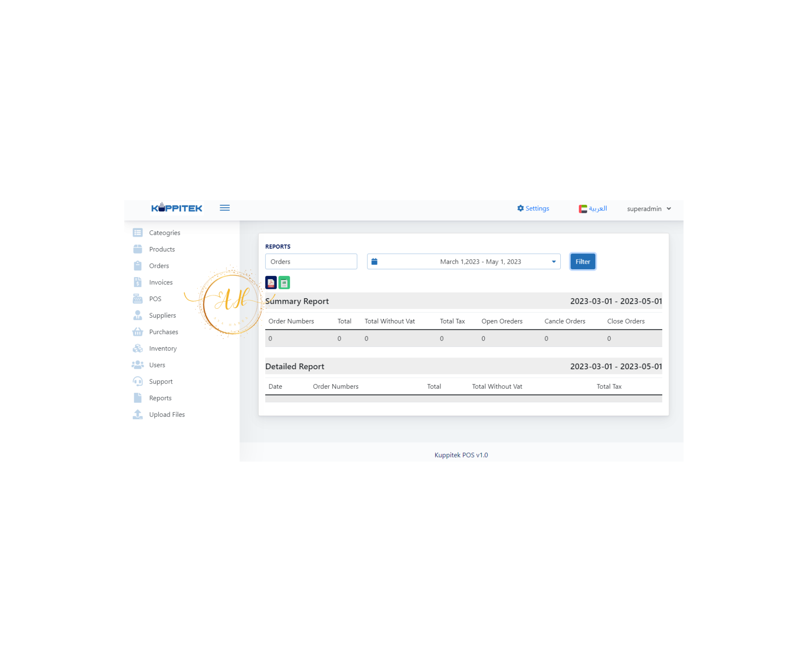Click the calendar icon in date field
The width and height of the screenshot is (812, 650).
point(374,262)
